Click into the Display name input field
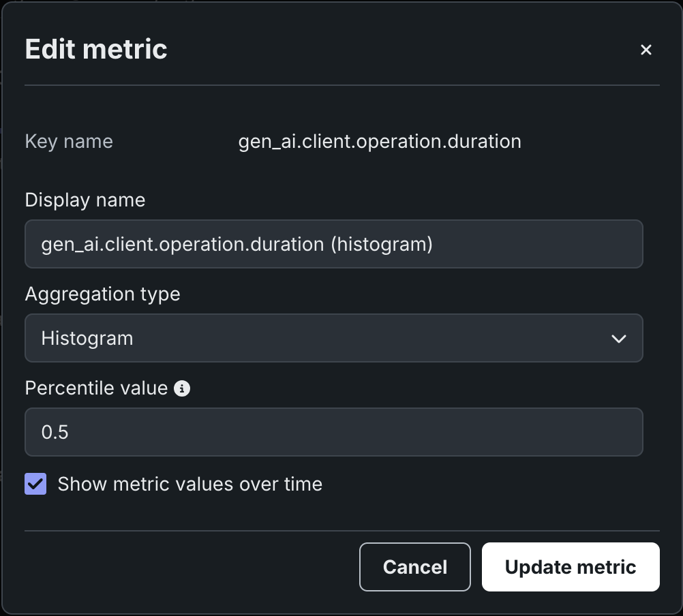683x616 pixels. [333, 244]
